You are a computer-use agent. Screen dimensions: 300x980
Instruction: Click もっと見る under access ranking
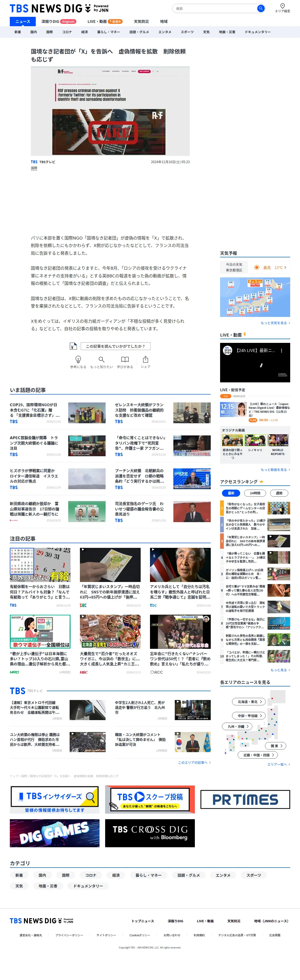tap(280, 670)
